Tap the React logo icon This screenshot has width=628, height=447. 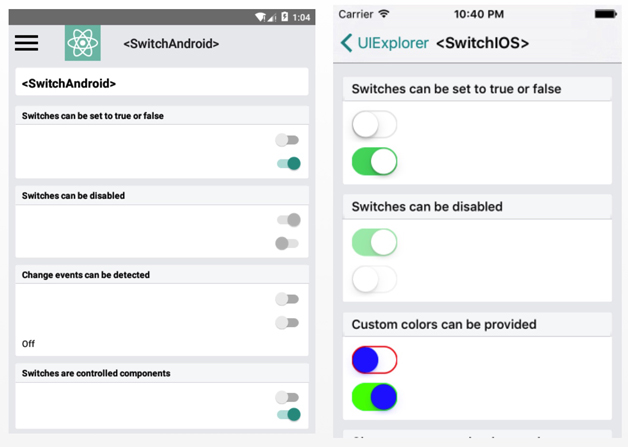83,43
